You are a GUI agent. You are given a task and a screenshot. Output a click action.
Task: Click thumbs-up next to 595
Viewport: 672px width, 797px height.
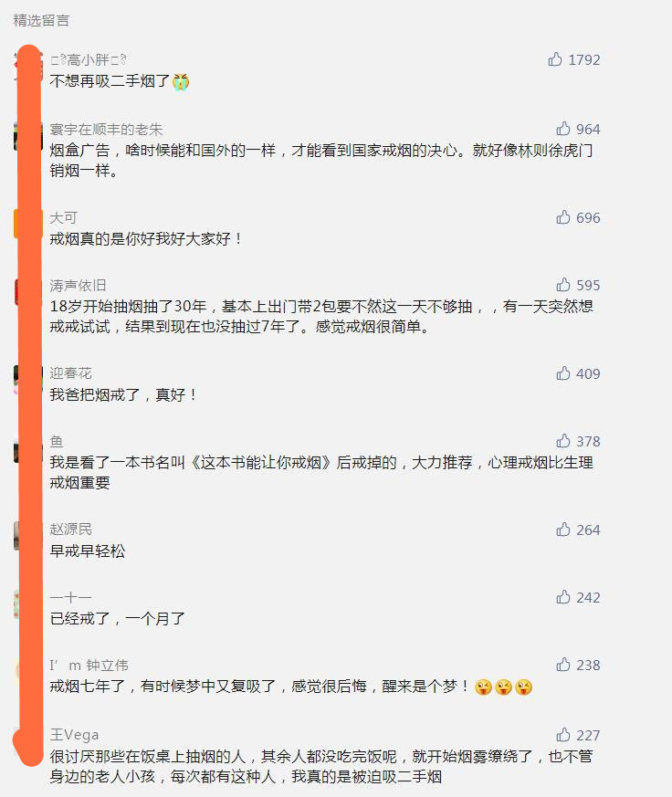tap(562, 285)
